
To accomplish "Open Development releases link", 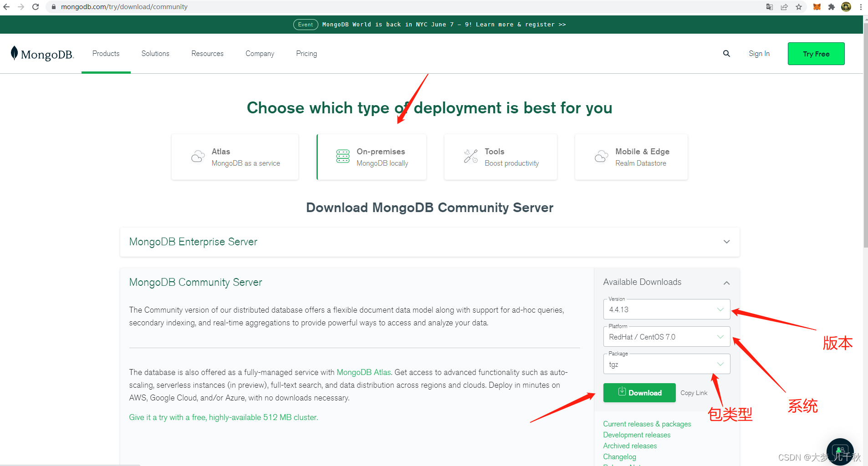I will coord(637,435).
